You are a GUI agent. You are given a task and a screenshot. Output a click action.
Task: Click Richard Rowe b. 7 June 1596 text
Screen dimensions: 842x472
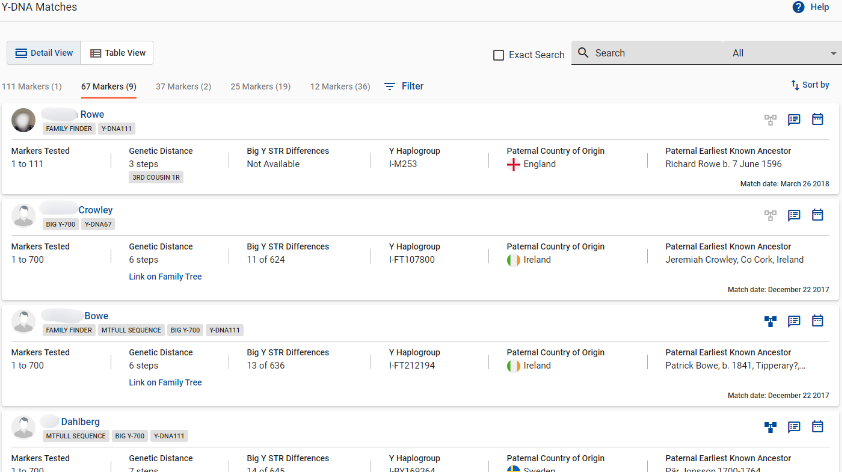tap(723, 164)
